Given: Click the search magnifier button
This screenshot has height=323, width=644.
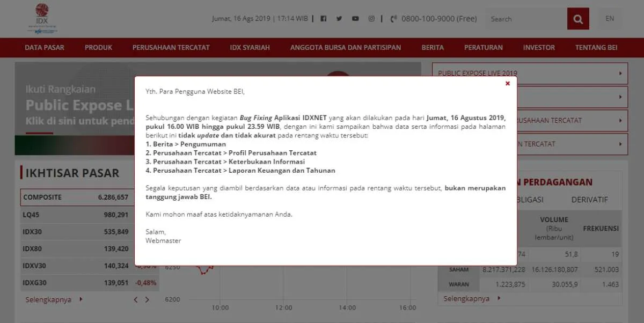Looking at the screenshot, I should [x=578, y=18].
